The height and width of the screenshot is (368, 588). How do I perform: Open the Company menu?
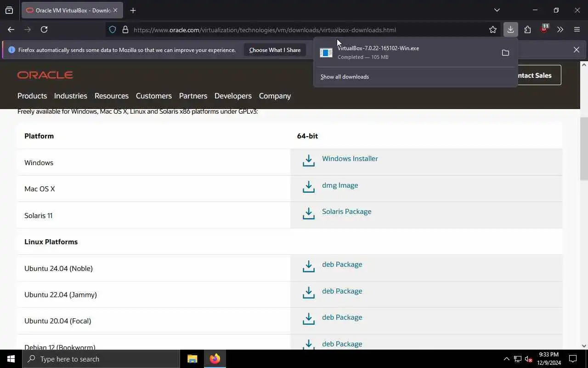click(x=275, y=96)
